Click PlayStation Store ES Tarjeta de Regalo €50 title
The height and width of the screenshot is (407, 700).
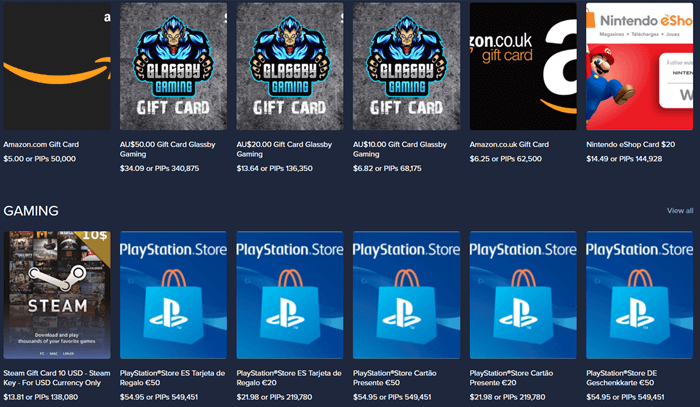[x=172, y=378]
